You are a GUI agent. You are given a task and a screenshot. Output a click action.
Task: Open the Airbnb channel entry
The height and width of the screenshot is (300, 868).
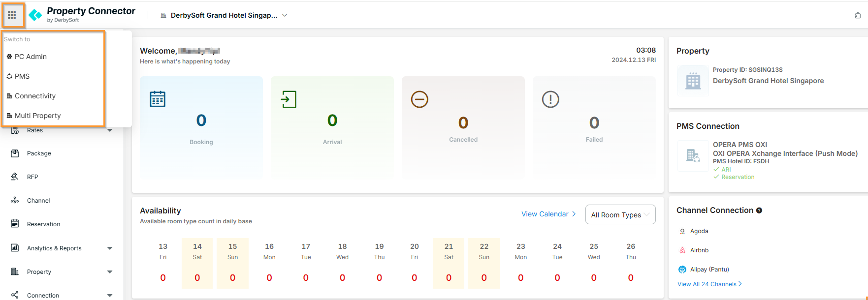click(699, 250)
